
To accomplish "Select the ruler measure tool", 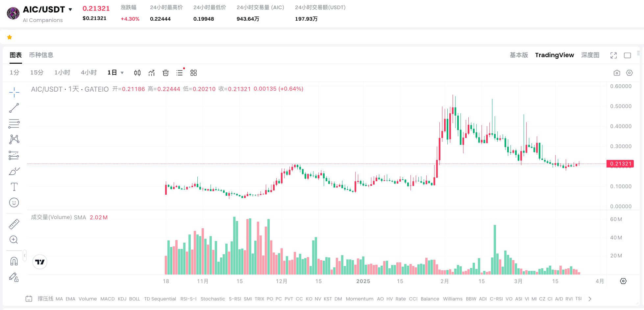I will pos(14,224).
